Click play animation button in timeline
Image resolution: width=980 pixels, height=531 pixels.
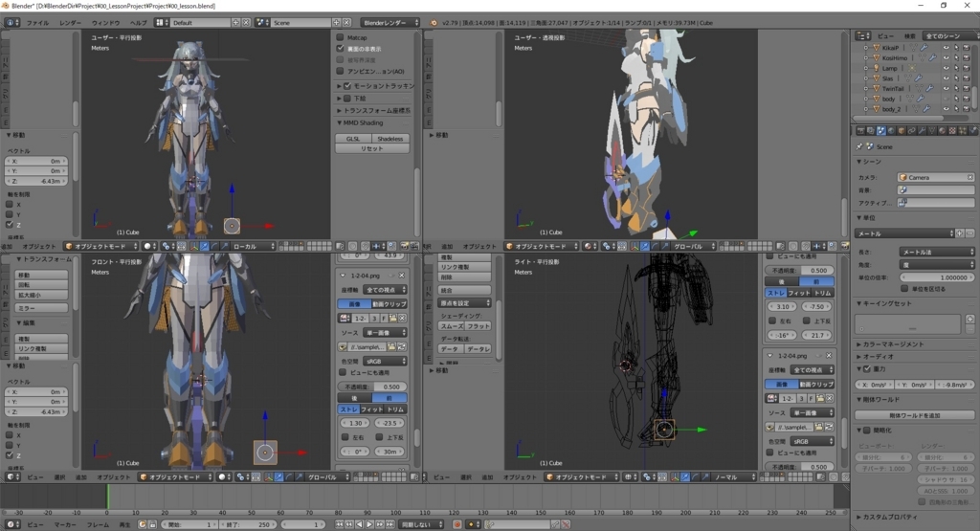point(369,524)
